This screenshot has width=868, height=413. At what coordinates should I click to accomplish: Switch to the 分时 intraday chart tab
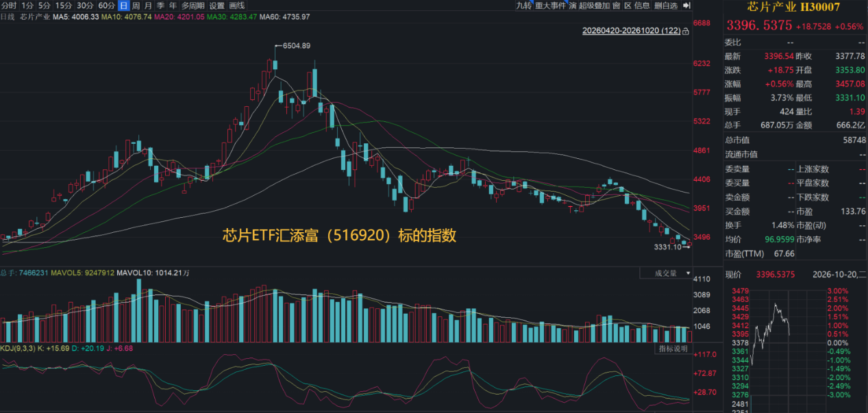coord(9,5)
